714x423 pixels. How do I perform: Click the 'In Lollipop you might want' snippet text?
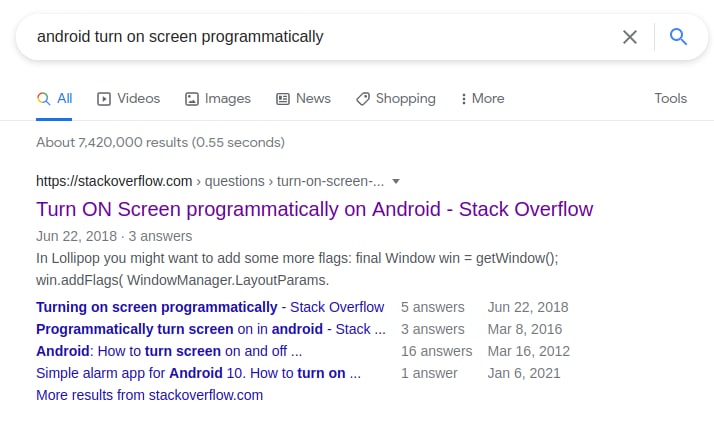297,269
